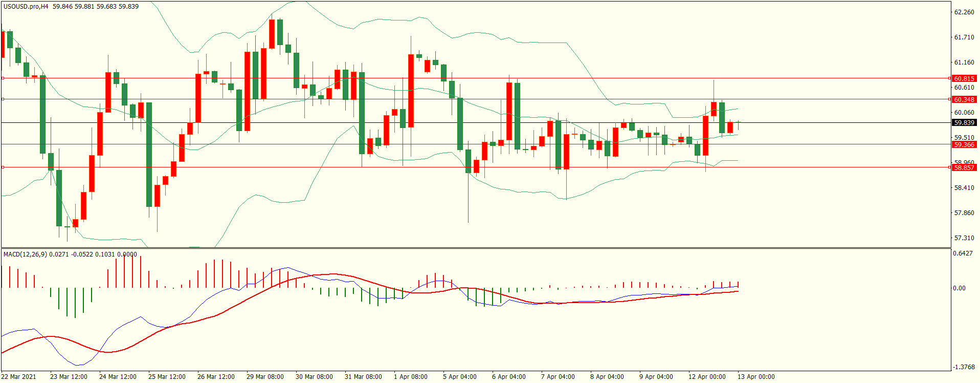Screen dimensions: 980x383
Task: Click the USOUSD.pro,H4 chart title
Action: coord(26,7)
